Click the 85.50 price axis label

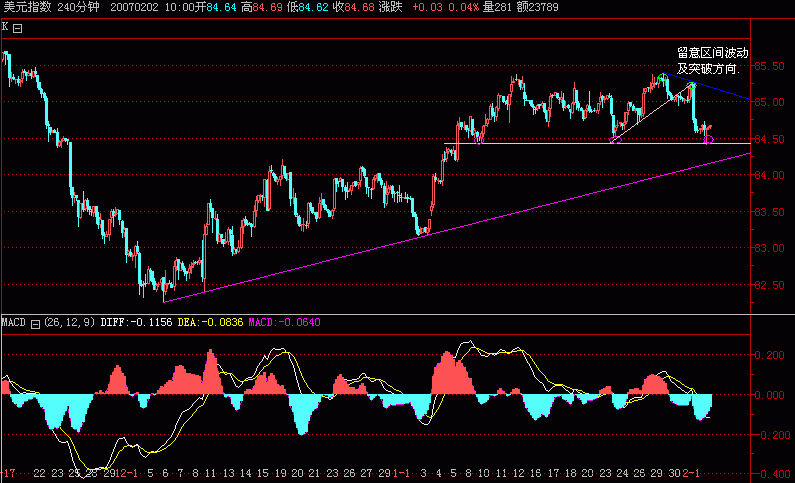(x=769, y=66)
